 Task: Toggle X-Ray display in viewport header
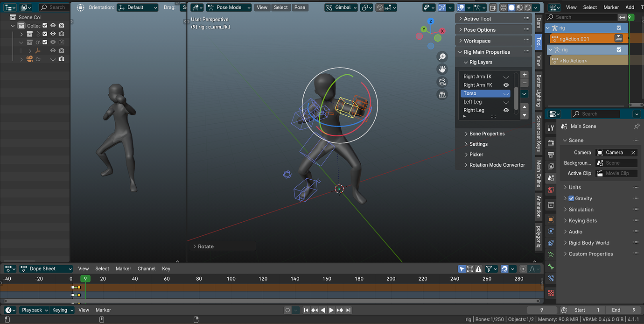(x=493, y=7)
